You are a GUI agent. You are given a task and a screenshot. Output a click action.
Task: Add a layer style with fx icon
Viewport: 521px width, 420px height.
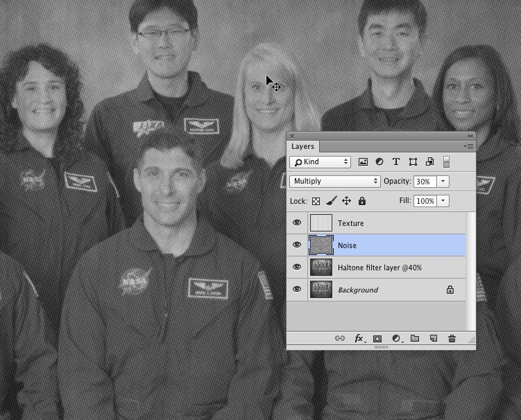tap(359, 338)
